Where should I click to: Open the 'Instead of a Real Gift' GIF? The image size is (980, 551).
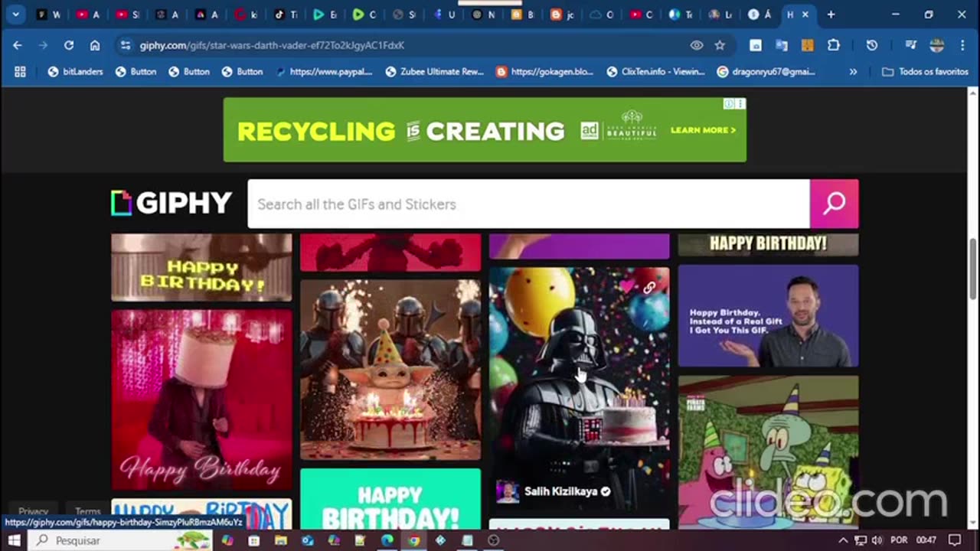tap(768, 316)
